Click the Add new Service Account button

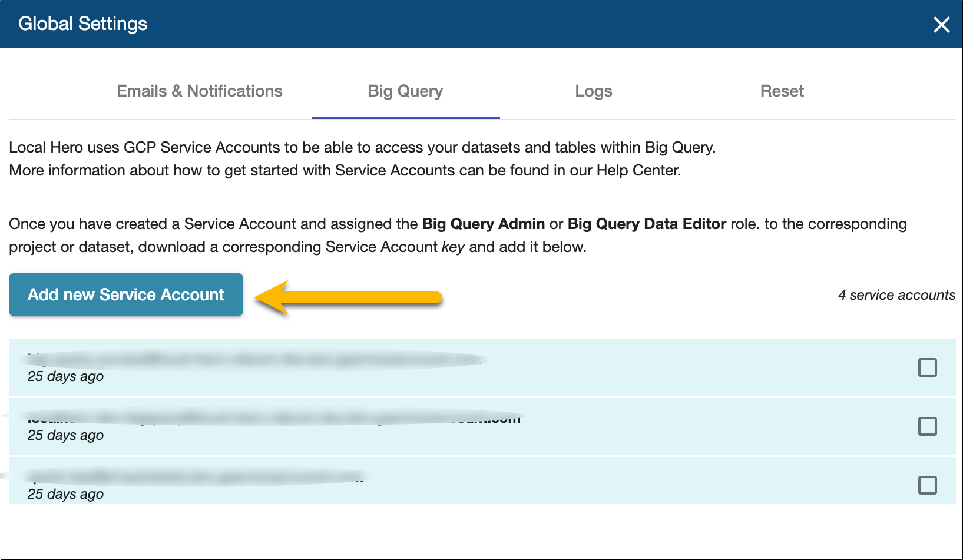tap(125, 294)
